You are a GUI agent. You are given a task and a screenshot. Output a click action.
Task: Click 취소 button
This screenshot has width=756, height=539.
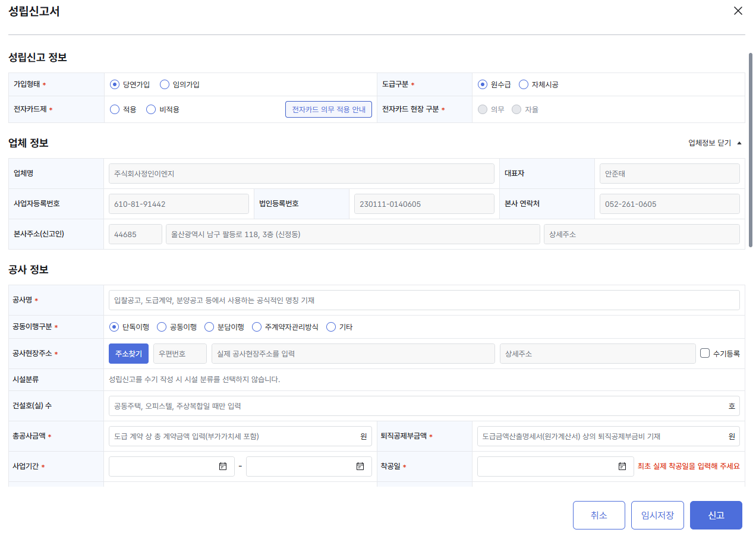point(599,515)
